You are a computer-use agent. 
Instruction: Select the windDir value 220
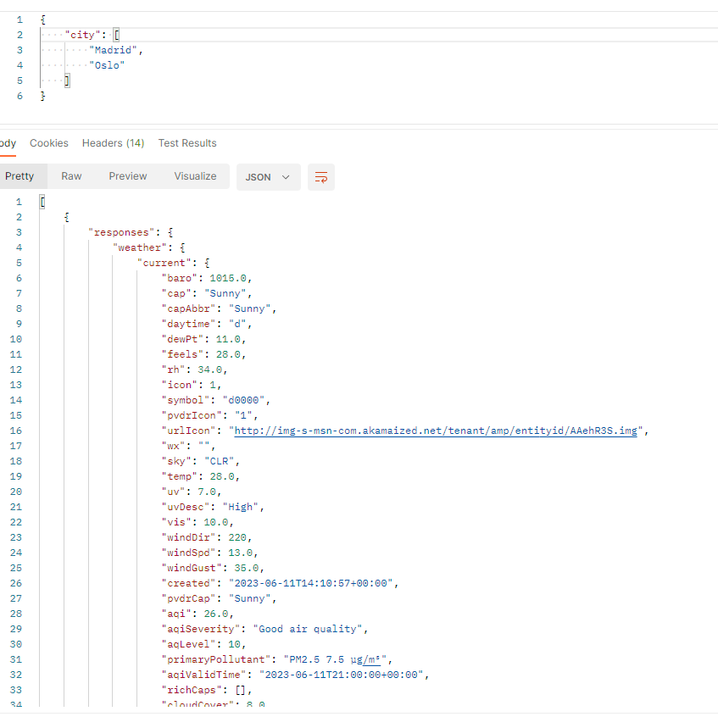click(x=237, y=537)
